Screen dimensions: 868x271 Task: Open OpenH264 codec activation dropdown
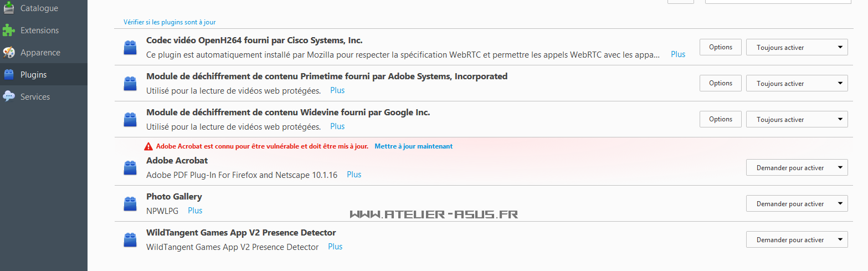[x=797, y=48]
